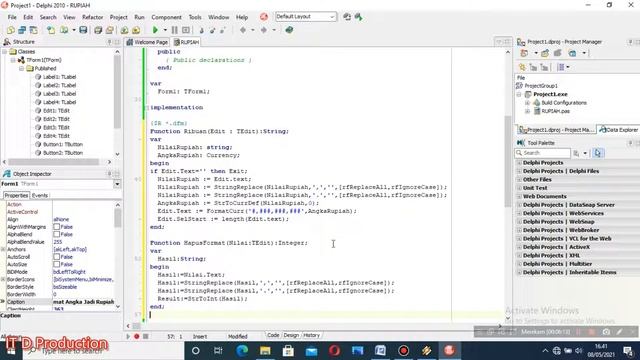
Task: Expand the Anchors property in Object Inspector
Action: pyautogui.click(x=3, y=249)
